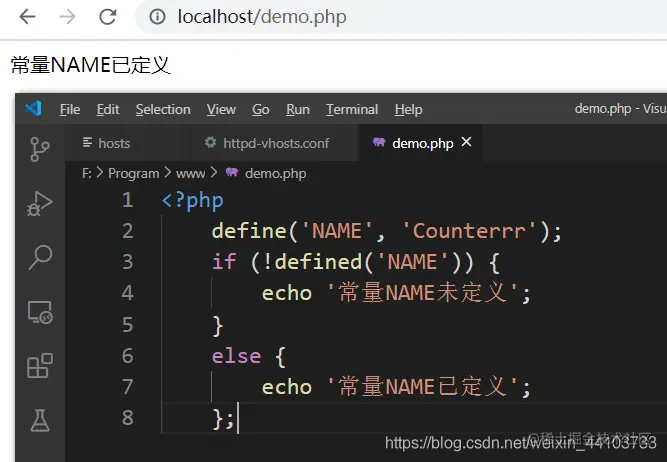Viewport: 667px width, 462px height.
Task: Click the 'Counterrr' string in code
Action: (469, 231)
